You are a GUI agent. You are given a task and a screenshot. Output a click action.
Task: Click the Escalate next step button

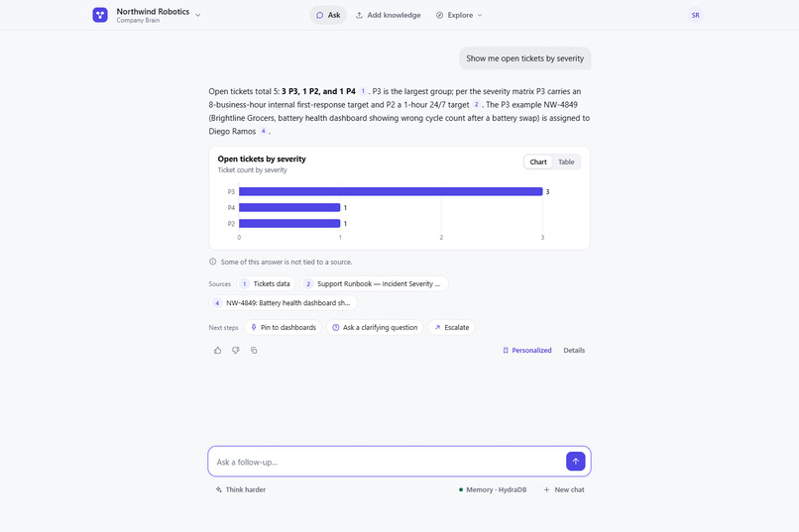451,327
